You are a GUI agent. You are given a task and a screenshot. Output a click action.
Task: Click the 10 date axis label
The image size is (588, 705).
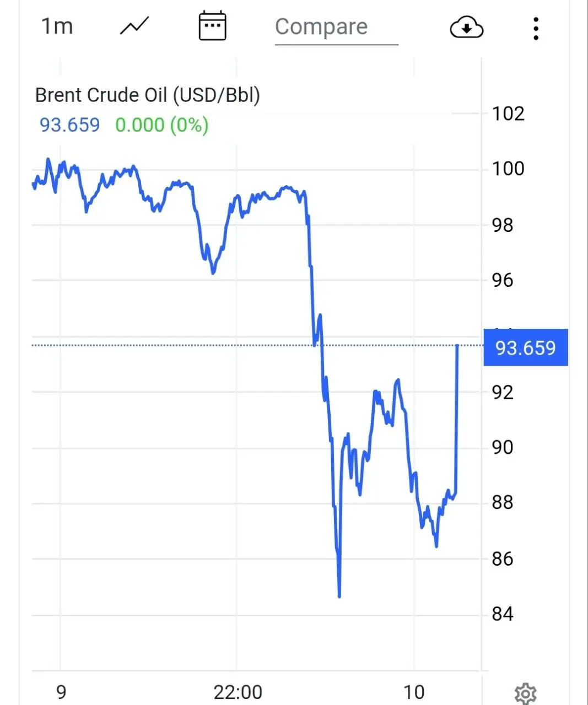coord(414,692)
